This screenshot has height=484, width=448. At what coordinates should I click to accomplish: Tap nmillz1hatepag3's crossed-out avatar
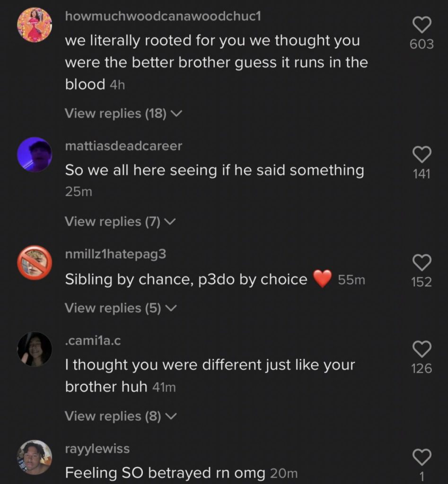[x=35, y=262]
